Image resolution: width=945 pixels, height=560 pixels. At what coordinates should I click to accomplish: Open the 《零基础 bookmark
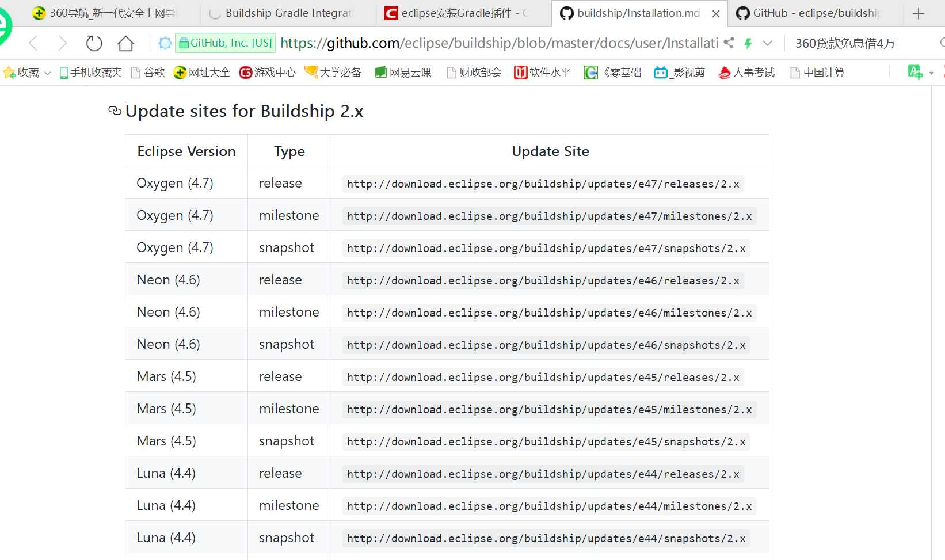[612, 73]
